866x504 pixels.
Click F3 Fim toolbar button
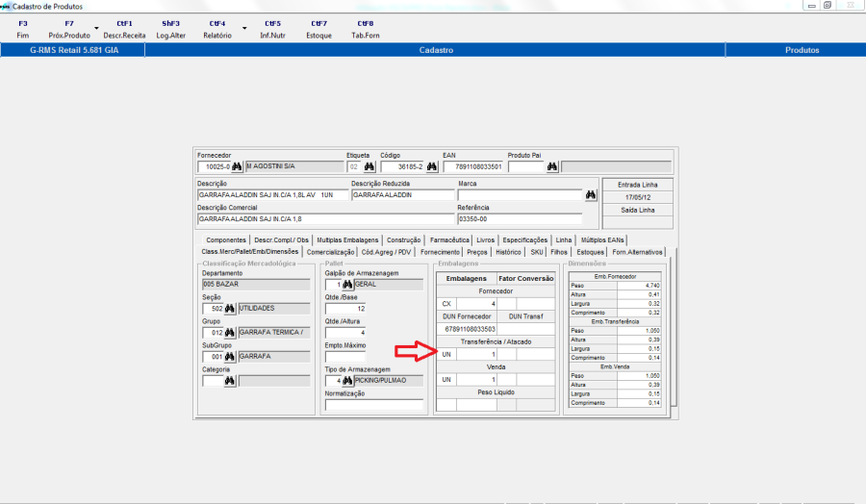[x=23, y=29]
